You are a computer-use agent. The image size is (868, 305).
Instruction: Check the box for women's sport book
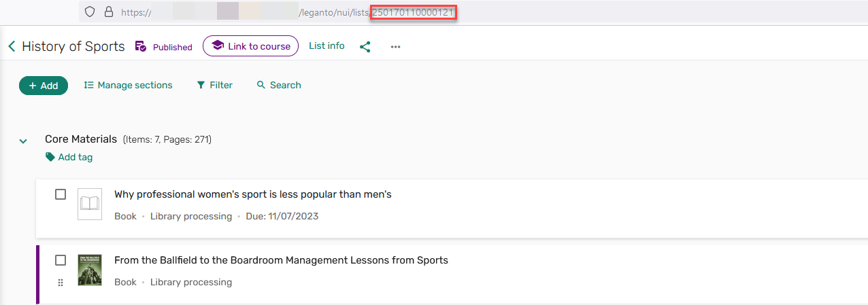pyautogui.click(x=61, y=194)
